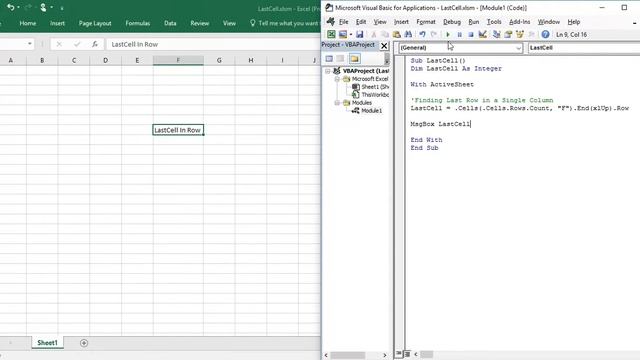Open the File menu in VBA editor
The height and width of the screenshot is (360, 640).
coord(344,22)
